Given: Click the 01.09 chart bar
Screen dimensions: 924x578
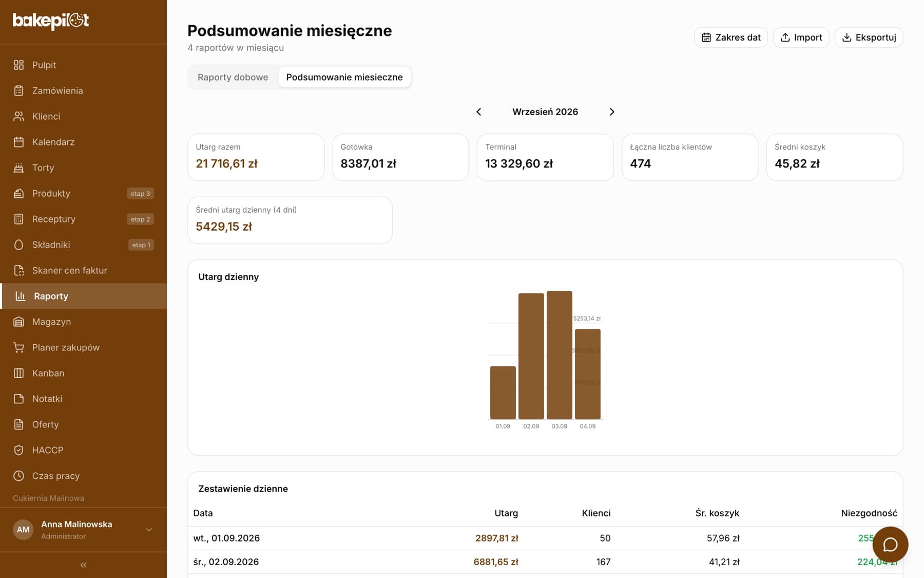Looking at the screenshot, I should tap(503, 393).
